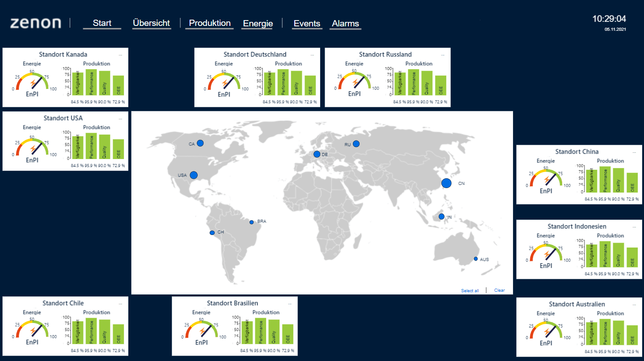Click the Clear link under map
This screenshot has height=361, width=644.
click(499, 290)
